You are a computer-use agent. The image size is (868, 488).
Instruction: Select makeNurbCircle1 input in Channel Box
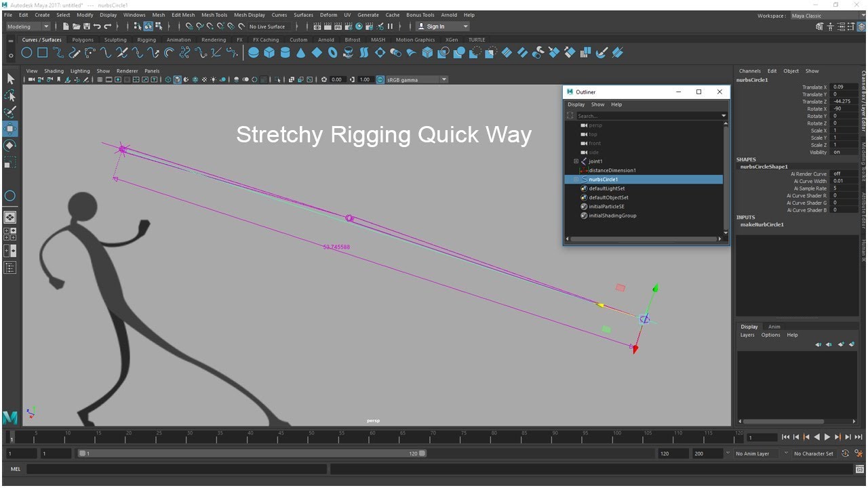click(762, 224)
